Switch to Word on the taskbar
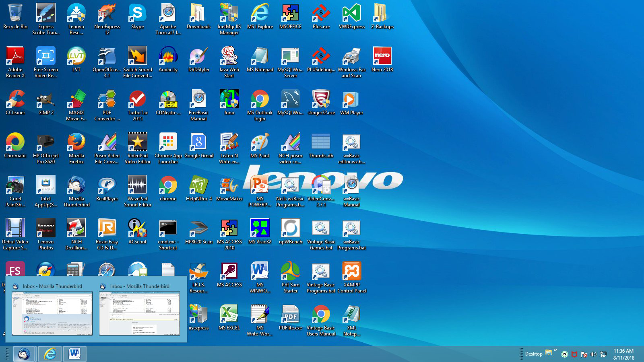Viewport: 644px width, 362px height. (x=74, y=354)
